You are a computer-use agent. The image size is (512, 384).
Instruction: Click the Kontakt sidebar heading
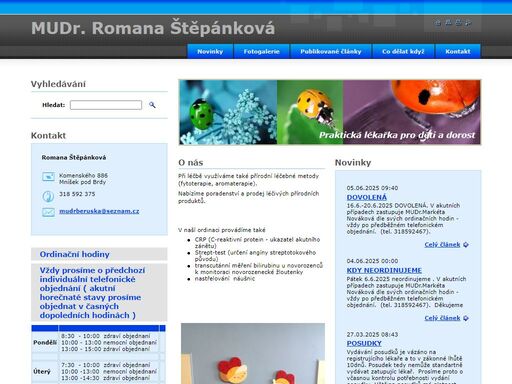(x=48, y=136)
